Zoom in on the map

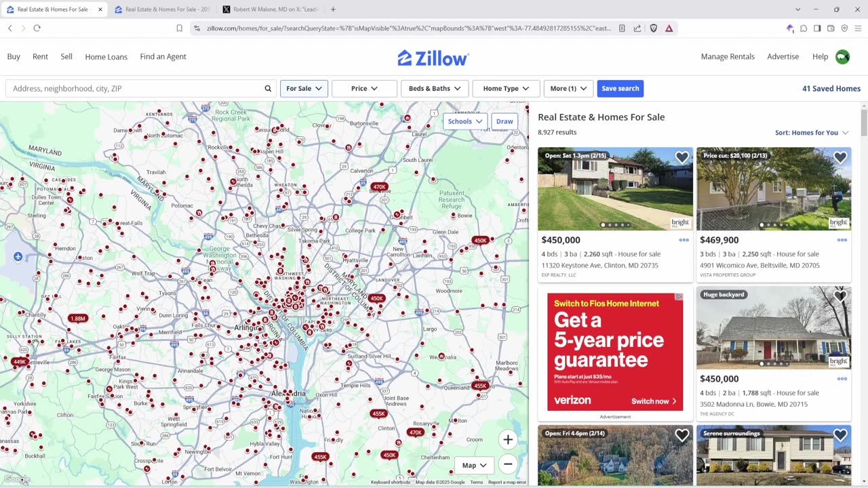click(x=508, y=440)
